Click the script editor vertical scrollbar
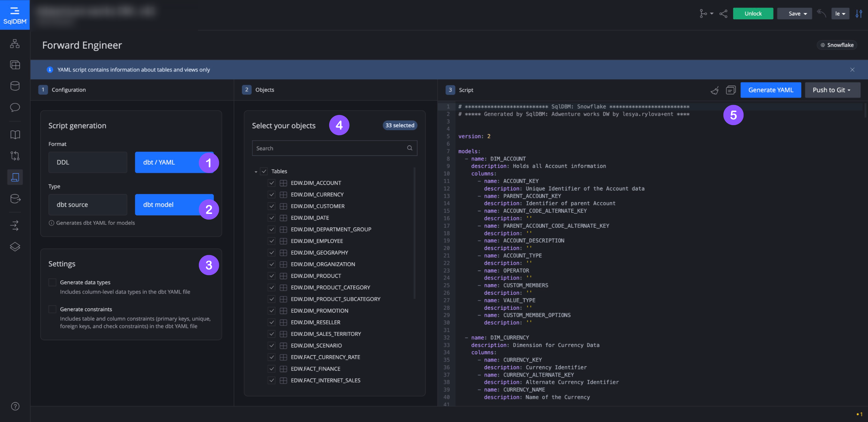The height and width of the screenshot is (422, 868). [865, 110]
